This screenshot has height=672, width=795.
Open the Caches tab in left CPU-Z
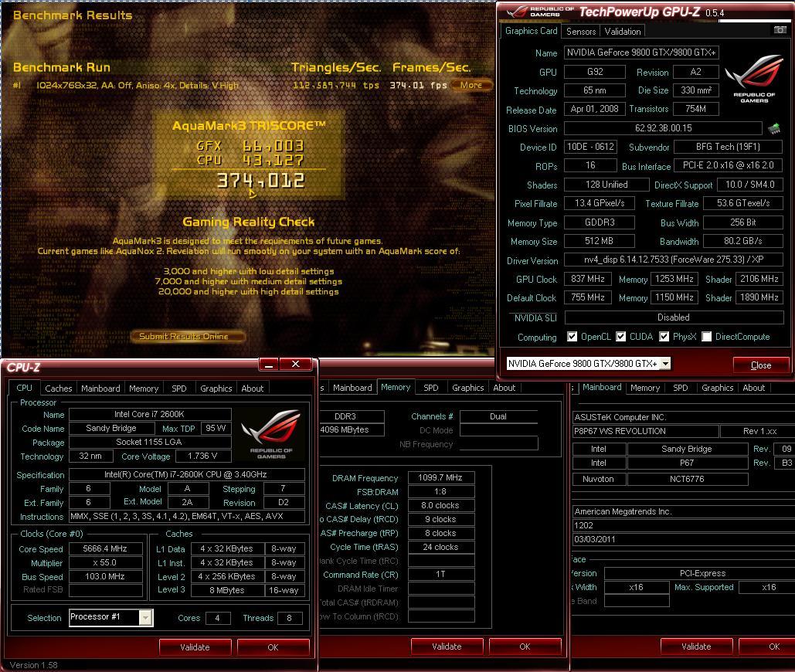click(x=58, y=389)
